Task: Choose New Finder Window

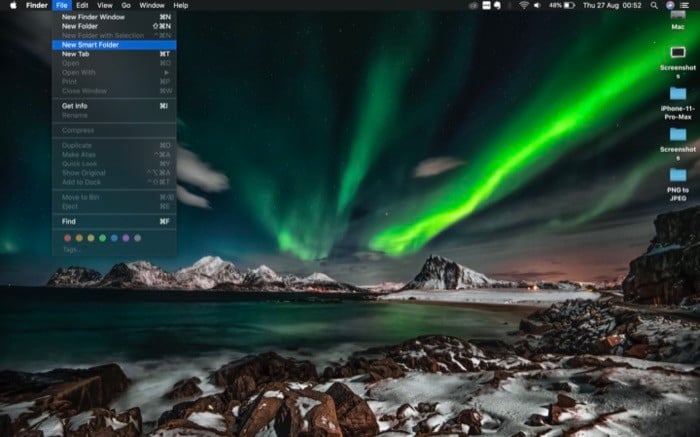Action: (114, 17)
